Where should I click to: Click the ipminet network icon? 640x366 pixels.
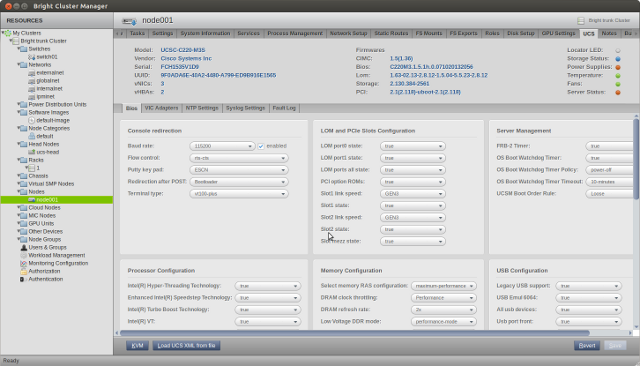tap(31, 97)
